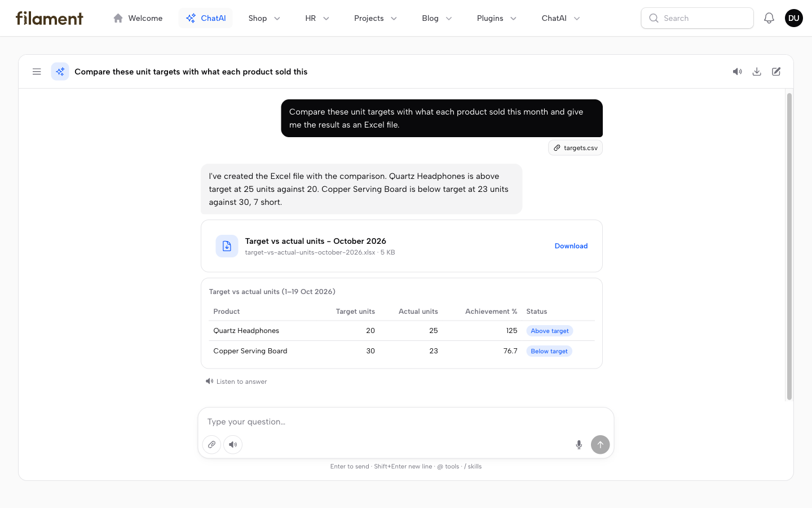Open the DU user avatar menu
812x508 pixels.
pyautogui.click(x=793, y=18)
